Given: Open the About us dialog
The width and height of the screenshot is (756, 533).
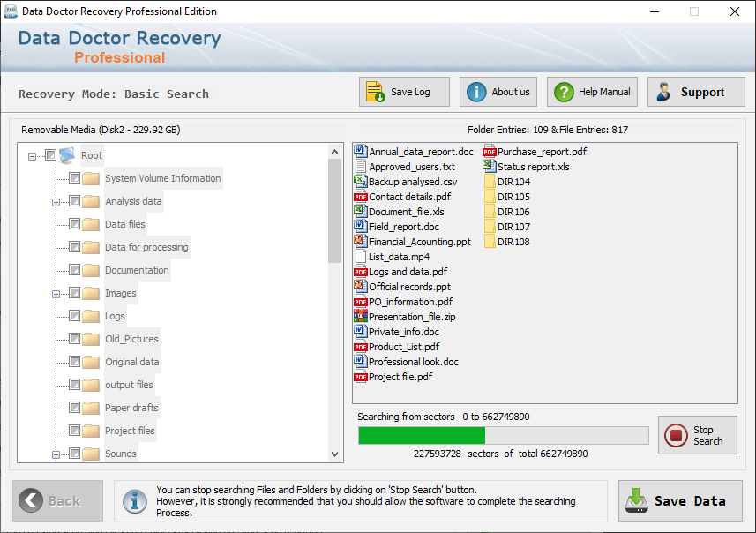Looking at the screenshot, I should pos(498,92).
